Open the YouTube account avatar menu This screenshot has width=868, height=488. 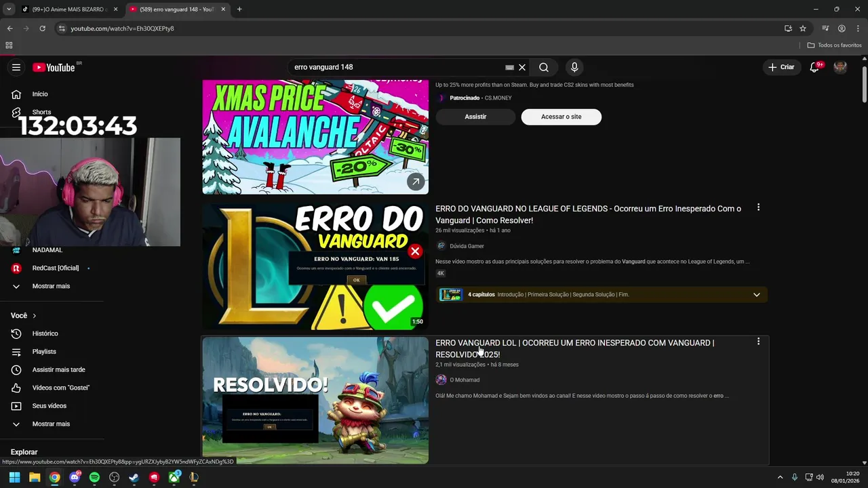pos(840,67)
